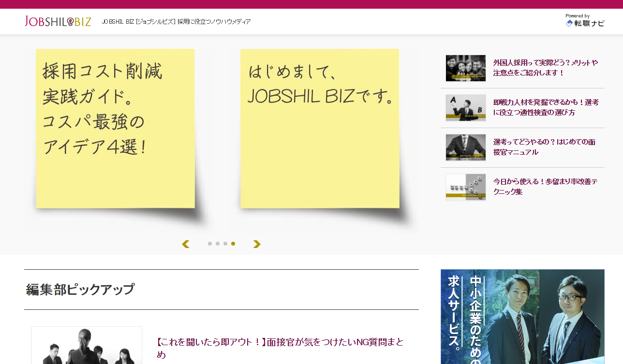This screenshot has height=364, width=623.
Task: Open the NG質問 article thumbnail image
Action: point(87,345)
